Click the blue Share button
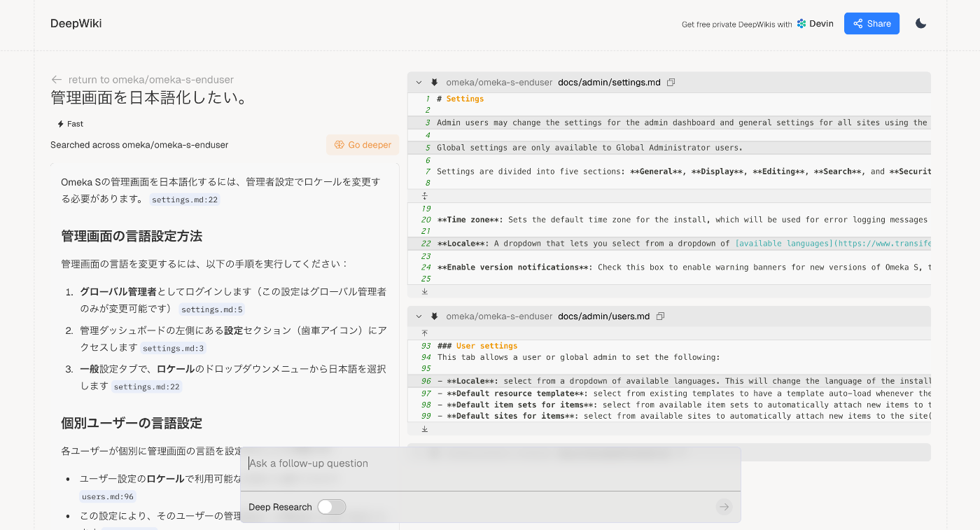This screenshot has height=530, width=980. [871, 24]
